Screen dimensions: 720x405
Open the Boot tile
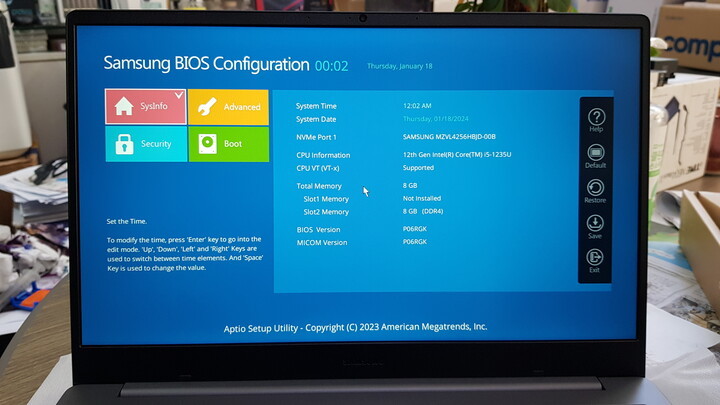229,144
